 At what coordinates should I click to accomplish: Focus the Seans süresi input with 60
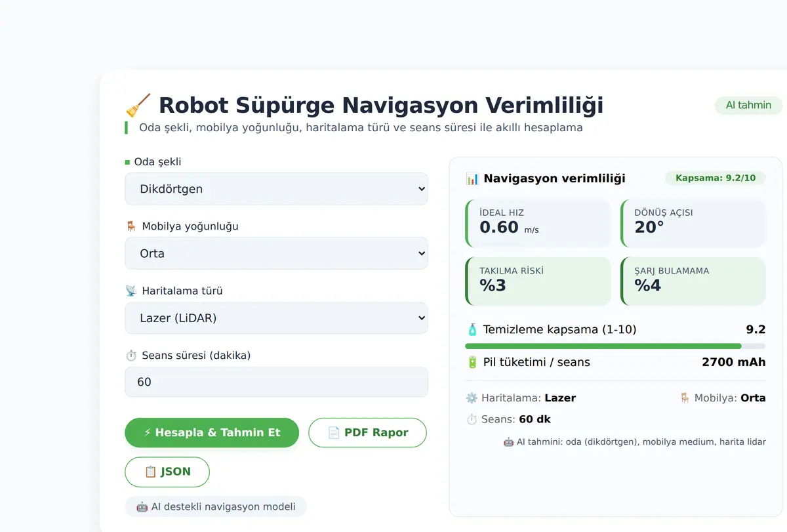tap(276, 382)
